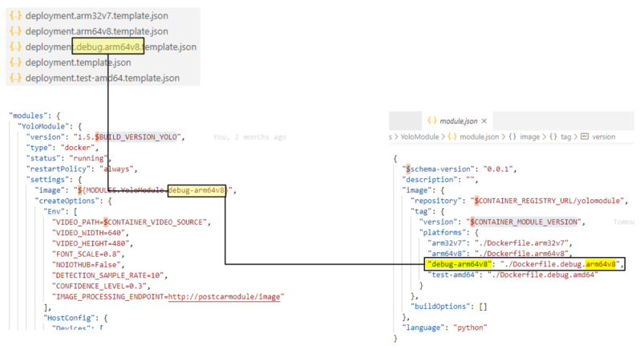The height and width of the screenshot is (350, 644).
Task: Click the FONT_SCALE=0.8 entry
Action: coord(88,254)
